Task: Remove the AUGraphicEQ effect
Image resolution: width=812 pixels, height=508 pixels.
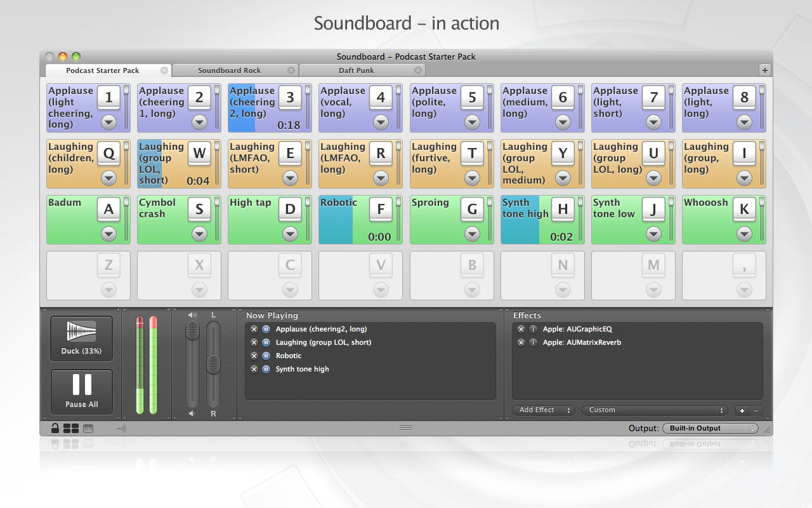Action: [521, 329]
